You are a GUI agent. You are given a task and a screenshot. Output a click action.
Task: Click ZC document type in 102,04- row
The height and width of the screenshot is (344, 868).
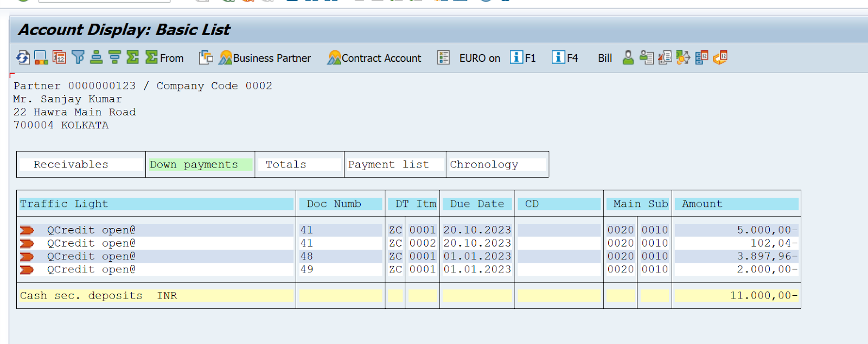395,243
